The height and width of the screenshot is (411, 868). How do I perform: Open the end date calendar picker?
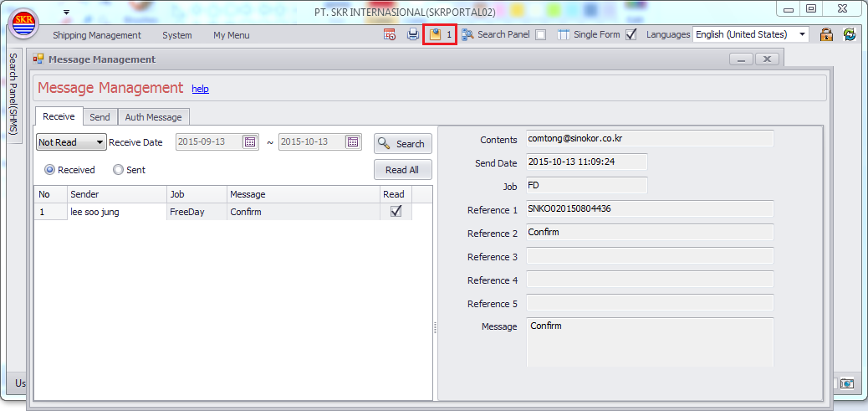point(353,141)
